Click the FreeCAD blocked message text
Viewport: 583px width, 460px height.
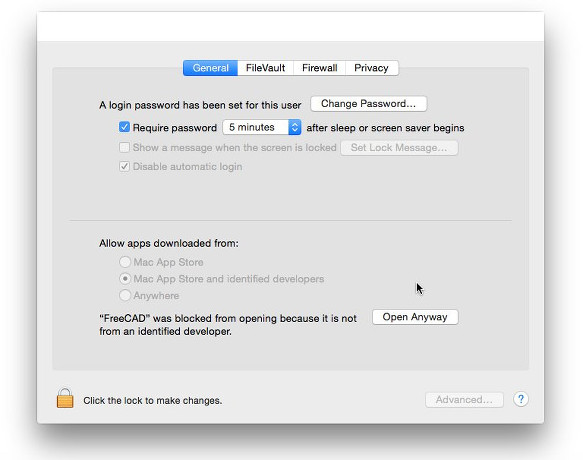[x=228, y=325]
